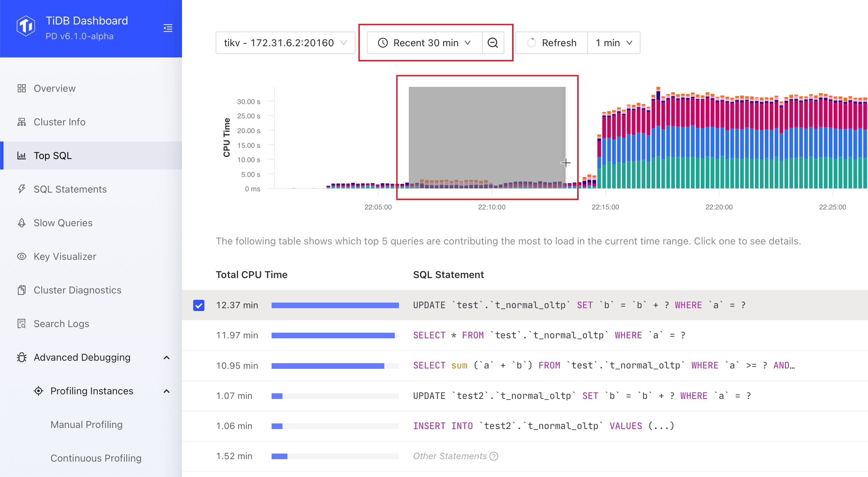Click the Overview grid icon
The width and height of the screenshot is (868, 477).
tap(22, 88)
